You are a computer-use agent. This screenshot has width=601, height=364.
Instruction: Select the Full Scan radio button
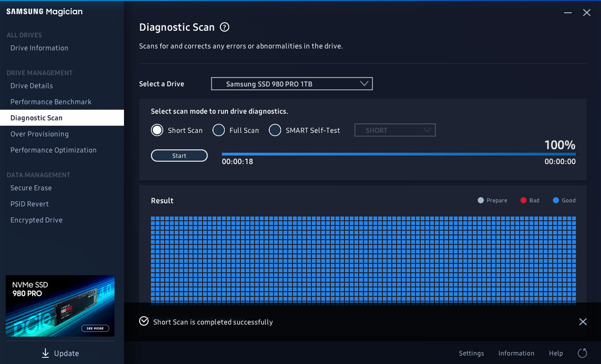[219, 130]
